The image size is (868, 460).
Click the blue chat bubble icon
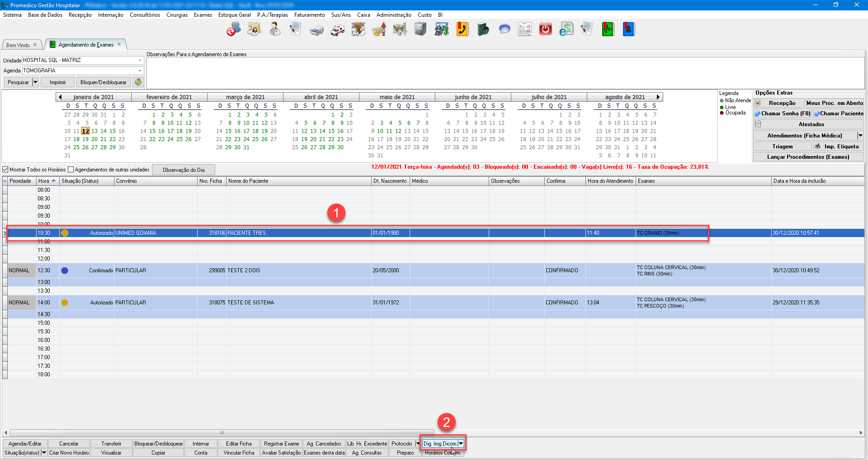[x=504, y=30]
